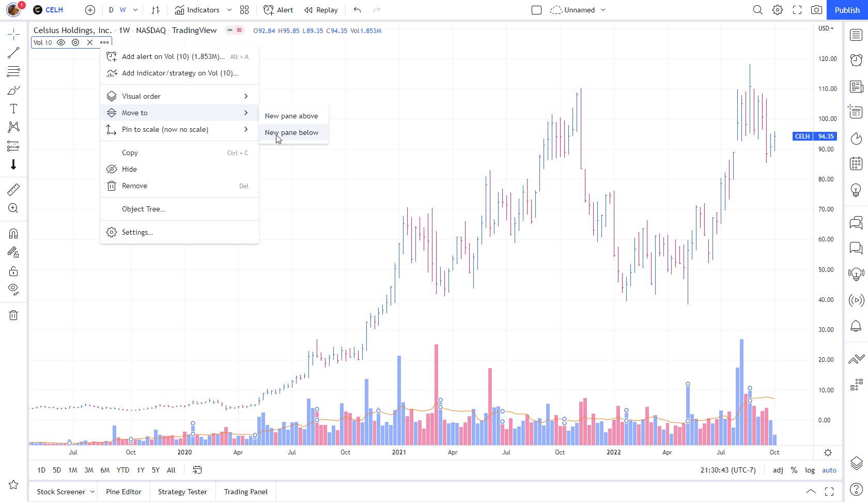Select the trend line drawing tool

(x=13, y=53)
